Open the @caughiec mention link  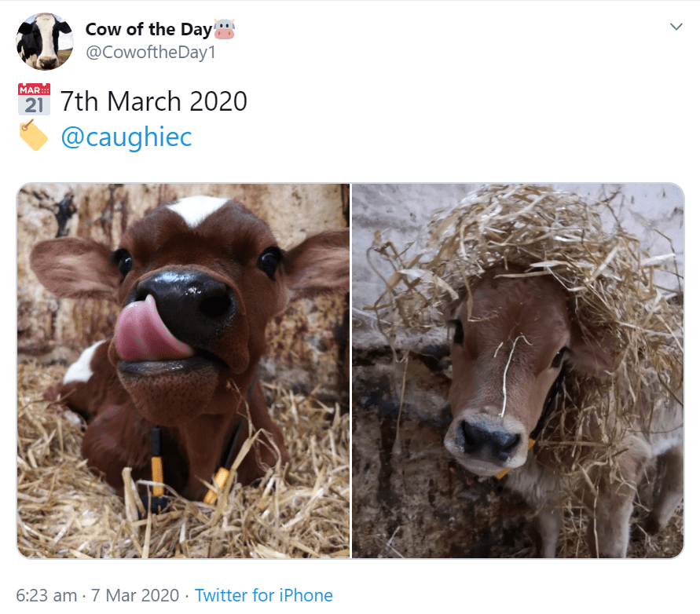pos(126,137)
